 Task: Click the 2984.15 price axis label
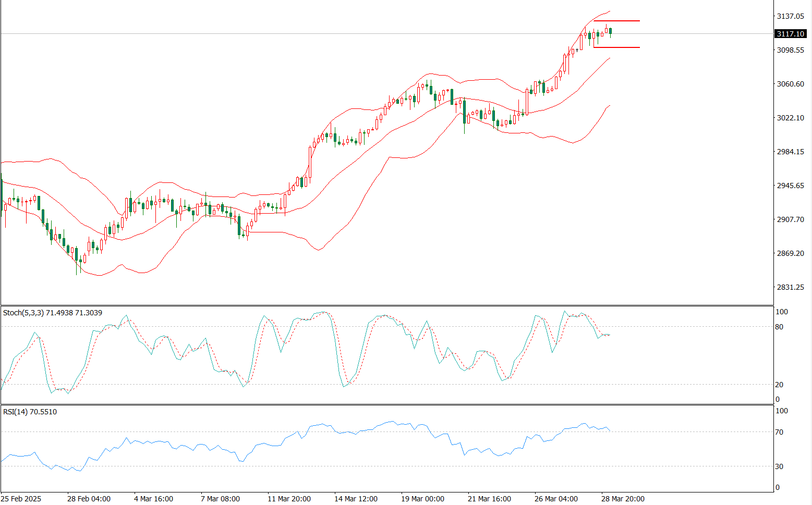point(790,152)
